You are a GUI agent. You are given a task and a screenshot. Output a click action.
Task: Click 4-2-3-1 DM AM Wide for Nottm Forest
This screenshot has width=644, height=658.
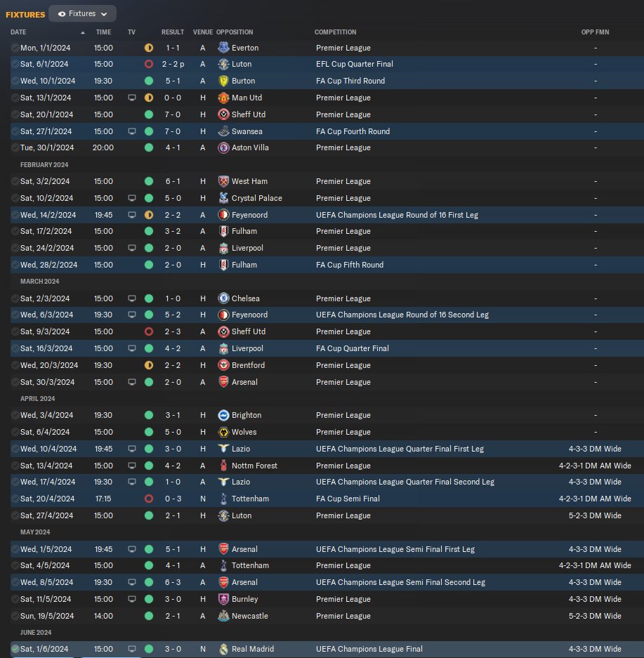(595, 466)
